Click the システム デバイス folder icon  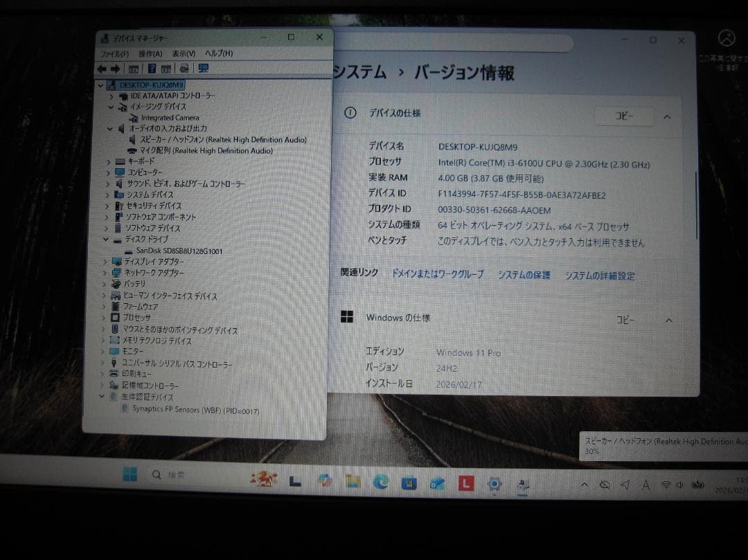[x=119, y=195]
